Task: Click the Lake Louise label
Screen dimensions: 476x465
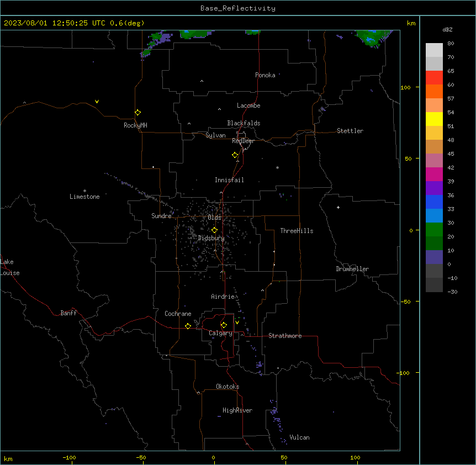Action: pyautogui.click(x=10, y=267)
